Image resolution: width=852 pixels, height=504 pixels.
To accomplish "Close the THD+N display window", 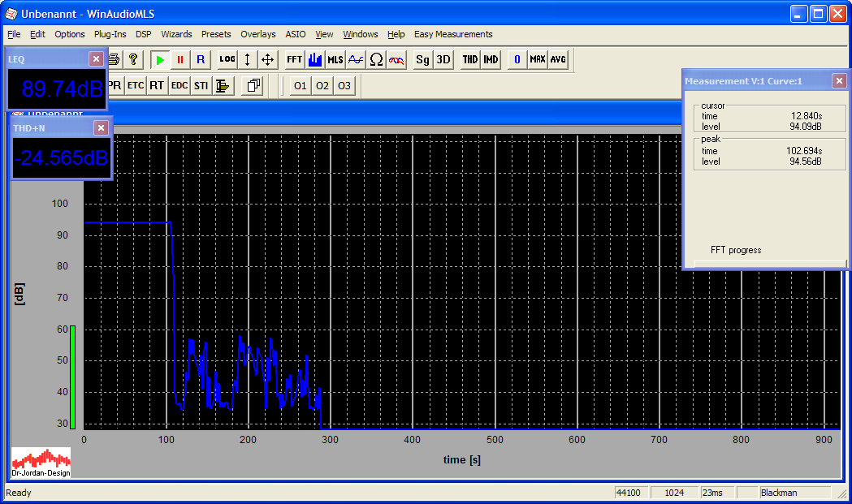I will (x=101, y=127).
